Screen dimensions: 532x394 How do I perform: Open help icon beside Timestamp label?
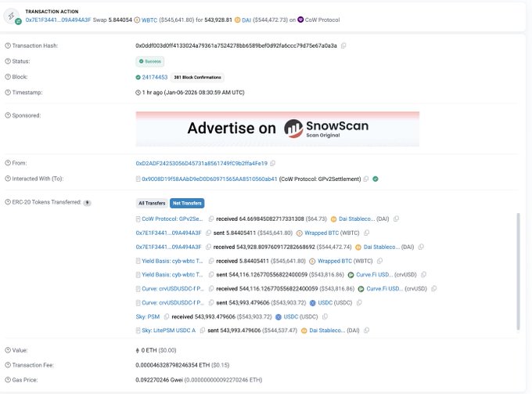click(8, 92)
